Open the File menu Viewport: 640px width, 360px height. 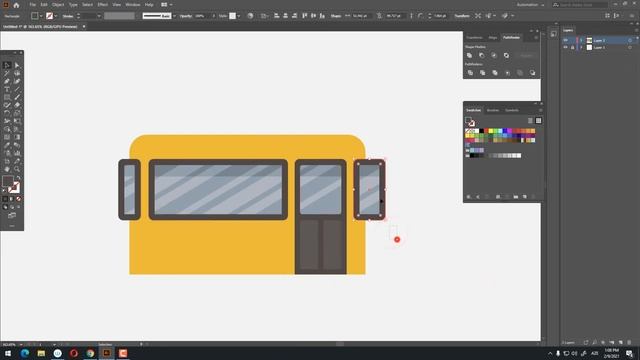coord(32,4)
